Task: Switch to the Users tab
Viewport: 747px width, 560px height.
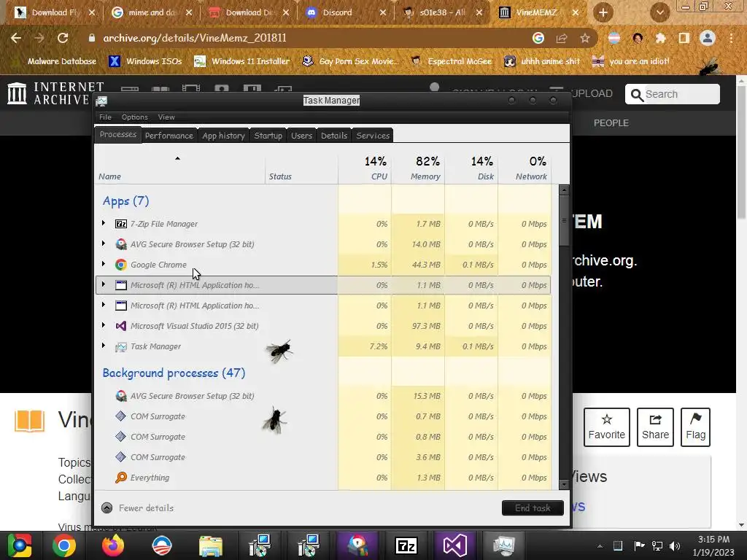Action: 301,136
